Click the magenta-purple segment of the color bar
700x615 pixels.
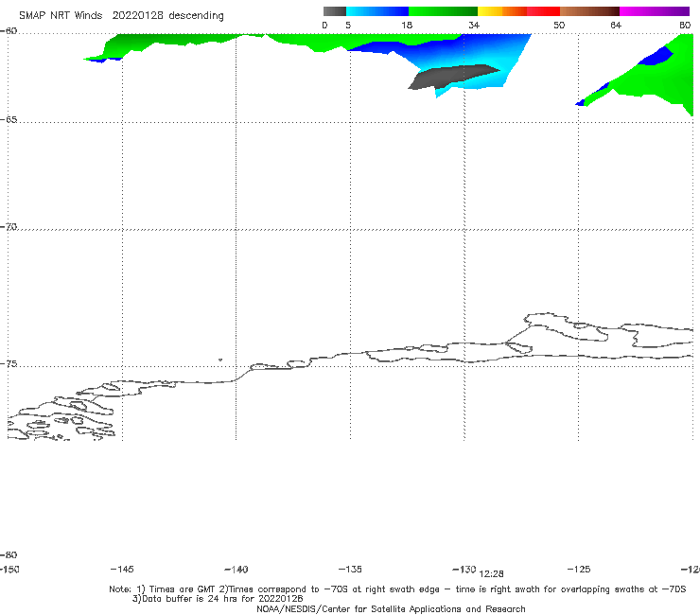(x=655, y=11)
